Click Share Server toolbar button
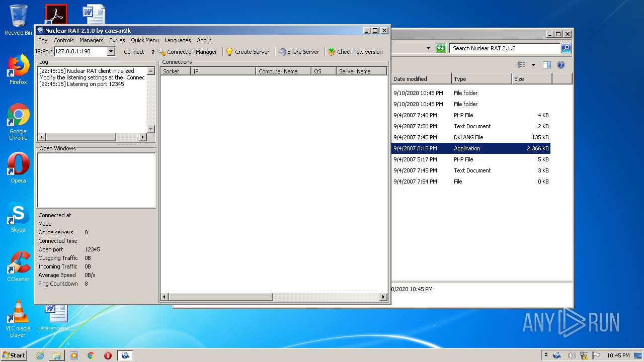 [x=298, y=52]
